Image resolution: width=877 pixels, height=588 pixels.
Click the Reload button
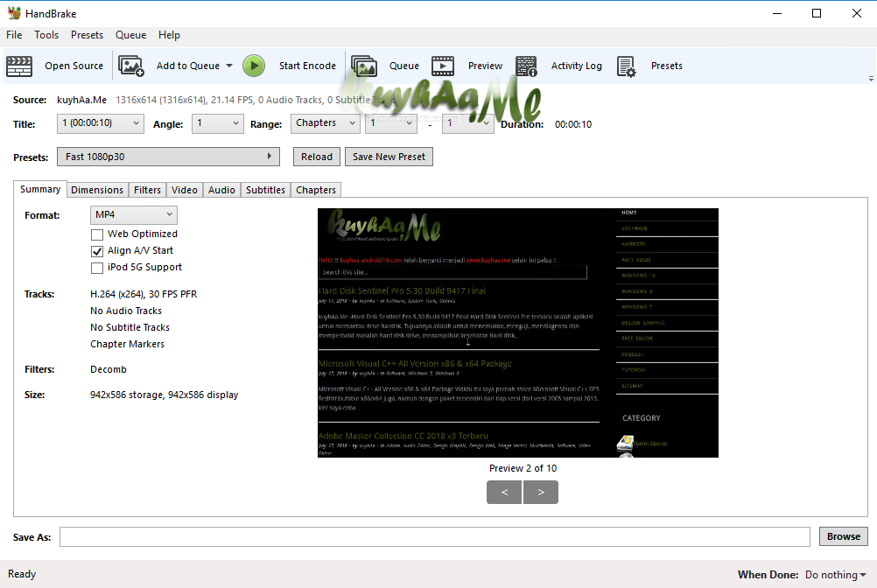point(317,157)
